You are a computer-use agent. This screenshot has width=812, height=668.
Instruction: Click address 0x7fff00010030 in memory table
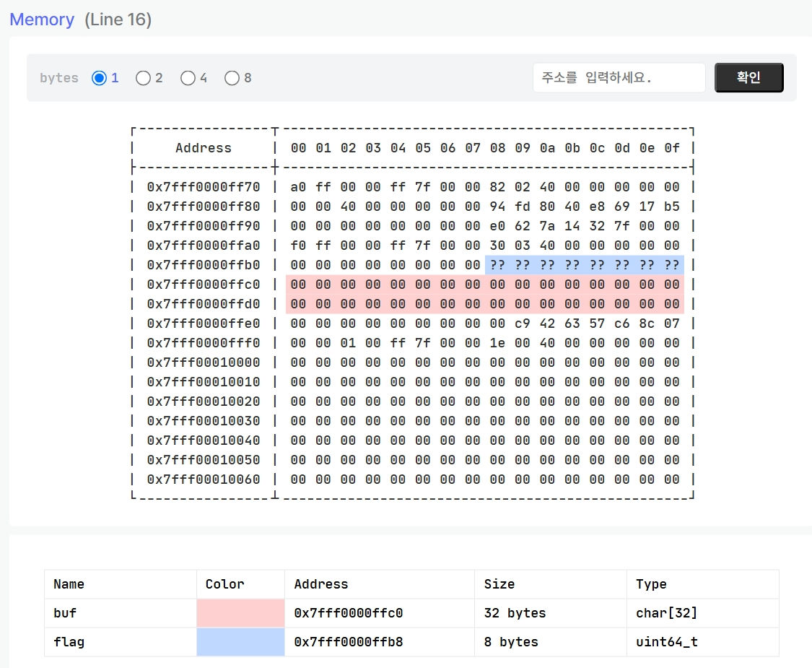(x=204, y=421)
